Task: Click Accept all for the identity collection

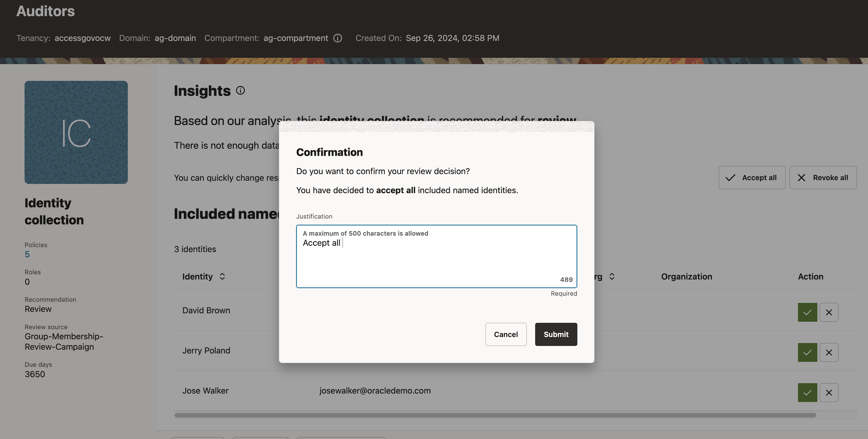Action: click(752, 177)
